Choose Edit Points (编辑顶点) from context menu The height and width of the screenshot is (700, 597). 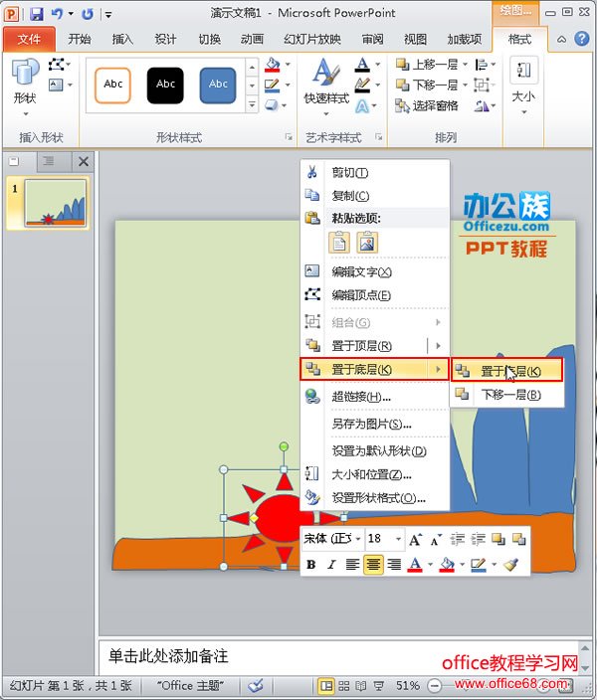pos(374,295)
